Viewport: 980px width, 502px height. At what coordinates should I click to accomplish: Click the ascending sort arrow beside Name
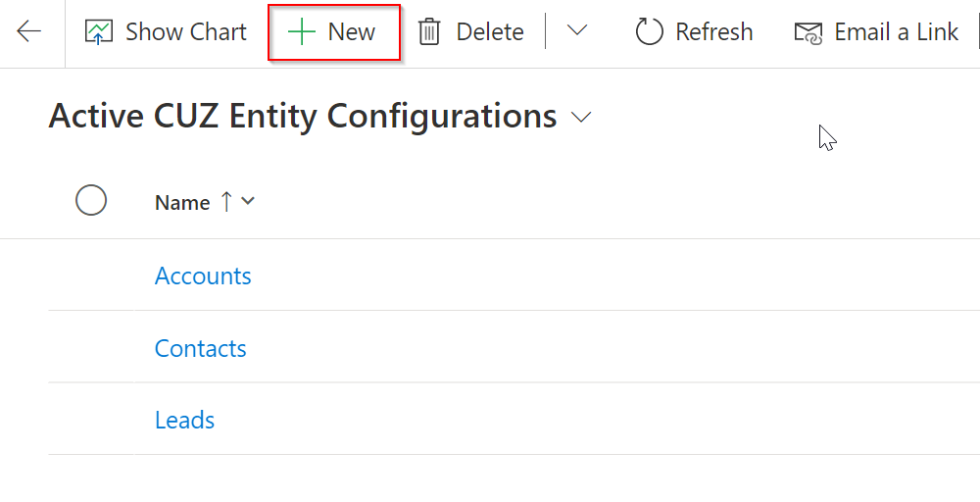226,202
